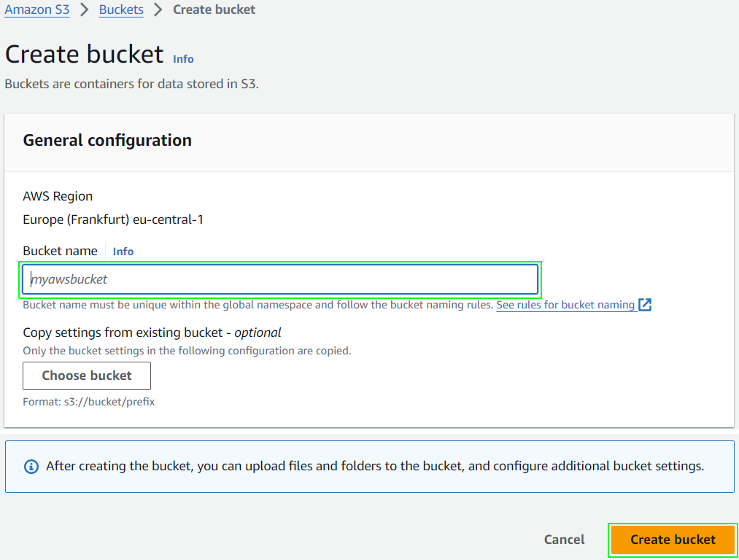Viewport: 739px width, 560px height.
Task: Click the Choose bucket button
Action: pos(87,376)
